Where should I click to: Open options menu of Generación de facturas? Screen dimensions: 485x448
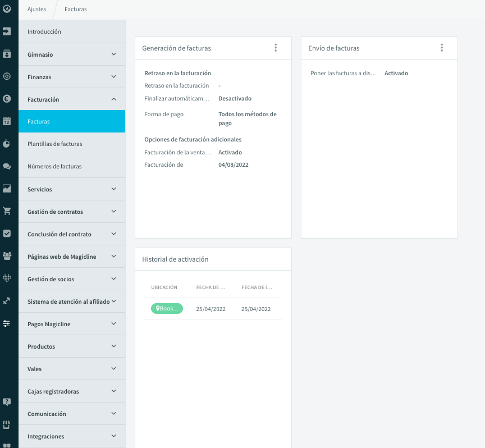pyautogui.click(x=276, y=48)
